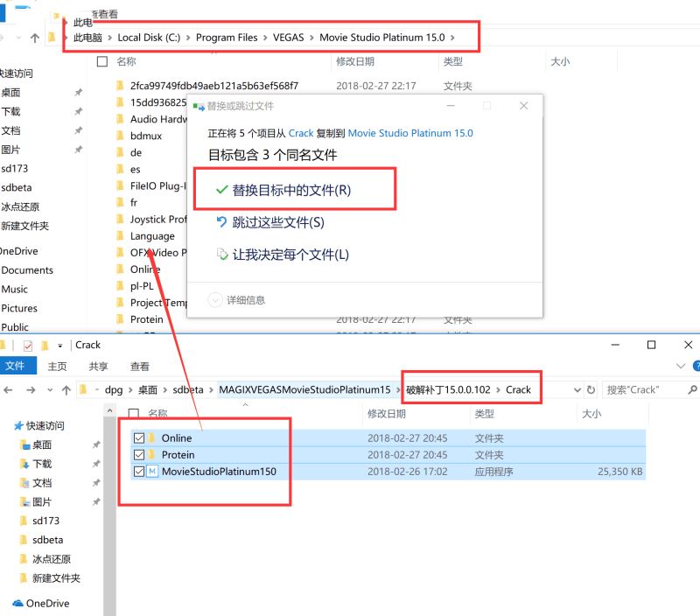This screenshot has height=616, width=700.
Task: Open 新建文件夹 in Crack window sidebar
Action: [x=51, y=578]
